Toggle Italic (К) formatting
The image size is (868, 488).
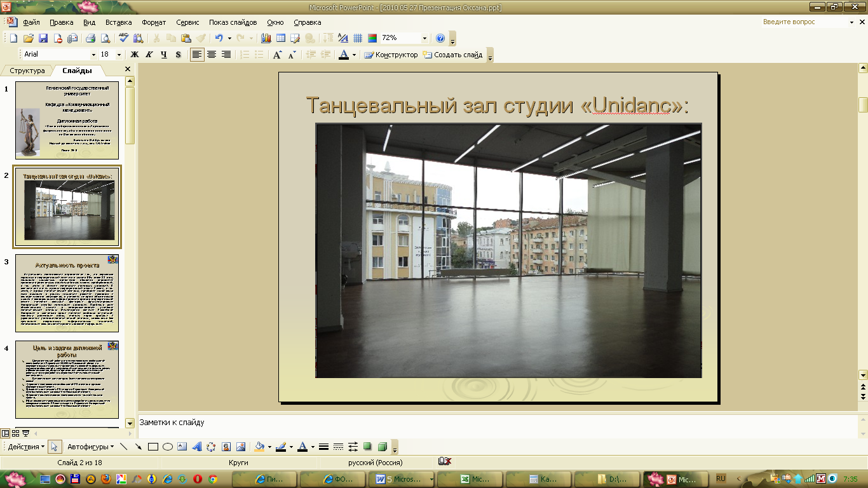[149, 55]
